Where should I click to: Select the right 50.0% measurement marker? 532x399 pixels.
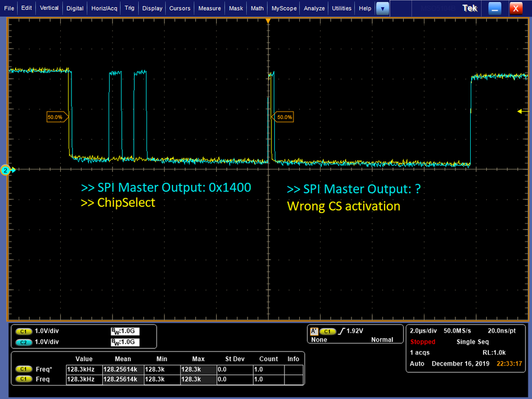(283, 117)
